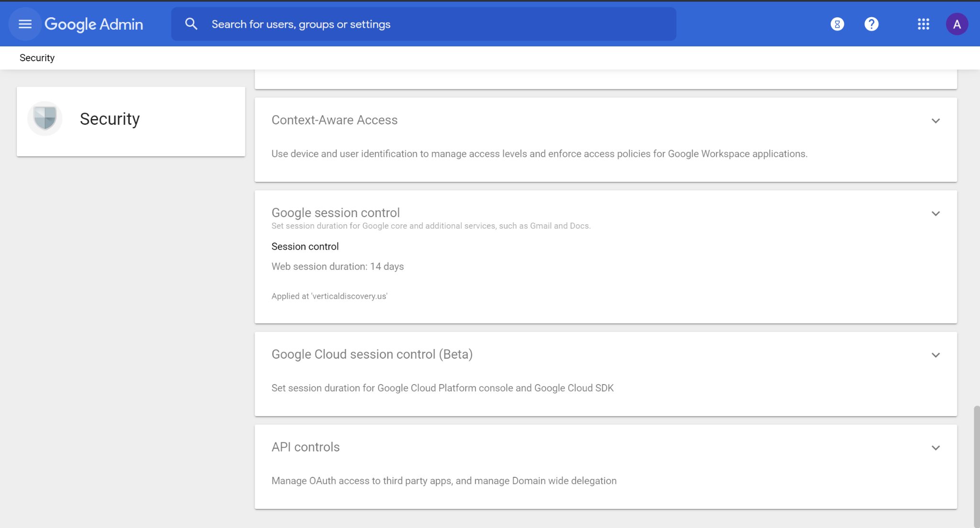The image size is (980, 528).
Task: Open the Context-Aware Access heading
Action: [x=334, y=120]
